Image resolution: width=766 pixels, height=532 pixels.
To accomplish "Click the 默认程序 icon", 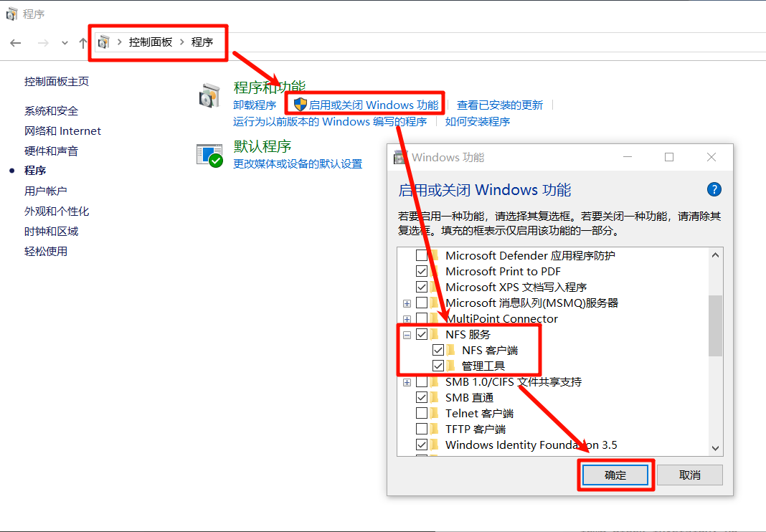I will click(x=209, y=156).
